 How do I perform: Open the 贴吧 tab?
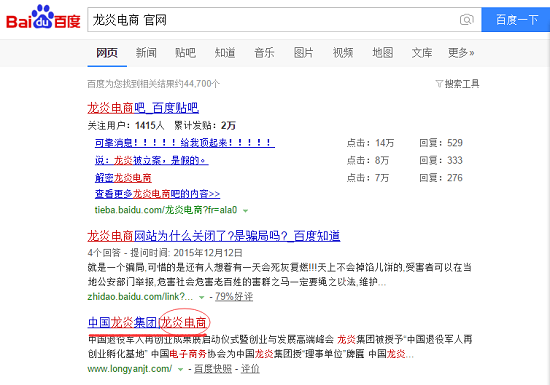click(x=186, y=53)
